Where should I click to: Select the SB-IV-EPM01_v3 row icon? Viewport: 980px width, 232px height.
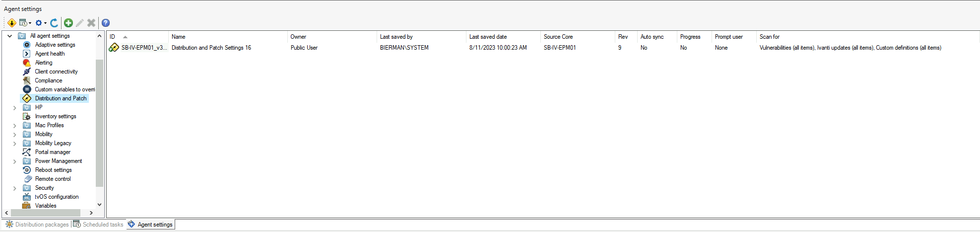114,48
